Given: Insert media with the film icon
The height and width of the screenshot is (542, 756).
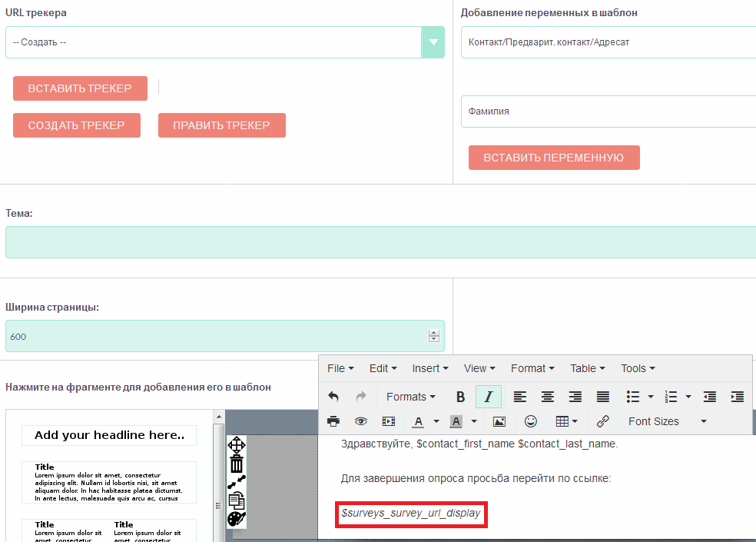Looking at the screenshot, I should tap(389, 421).
